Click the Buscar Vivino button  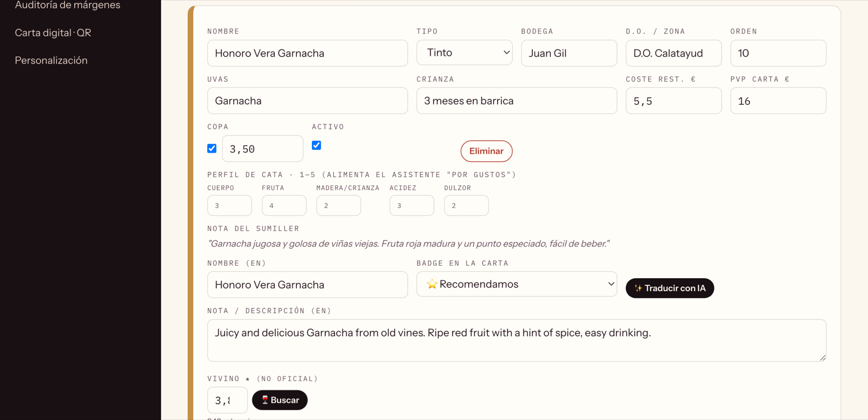[279, 400]
